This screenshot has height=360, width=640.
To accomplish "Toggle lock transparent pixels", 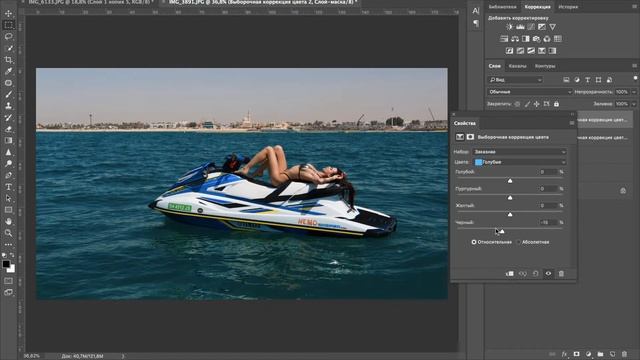I will pos(517,104).
